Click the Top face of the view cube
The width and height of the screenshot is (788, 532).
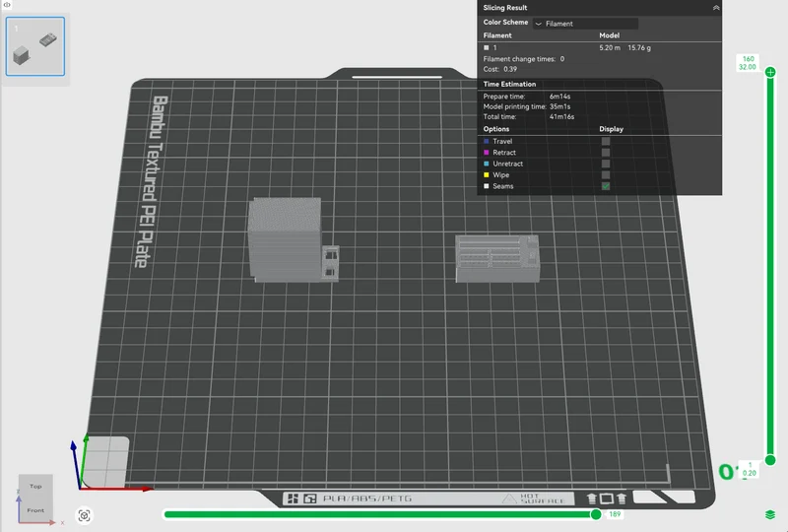coord(35,486)
